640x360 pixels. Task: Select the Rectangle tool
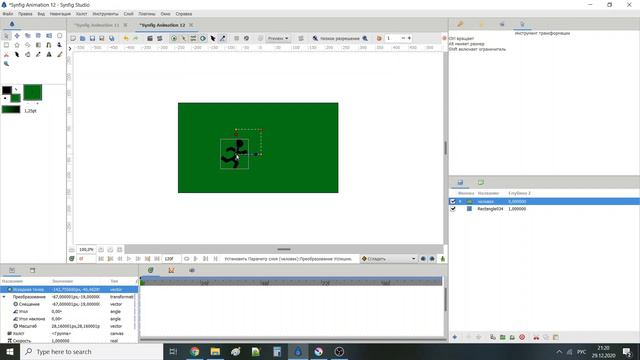[6, 45]
